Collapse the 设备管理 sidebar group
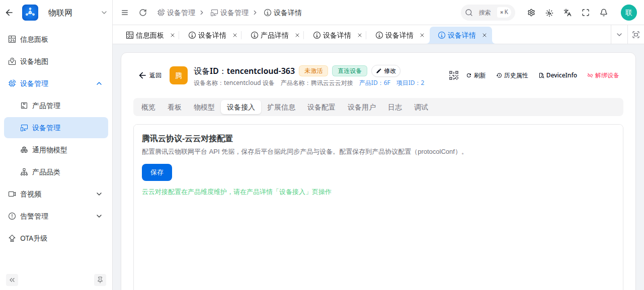Image resolution: width=644 pixels, height=290 pixels. (x=56, y=83)
